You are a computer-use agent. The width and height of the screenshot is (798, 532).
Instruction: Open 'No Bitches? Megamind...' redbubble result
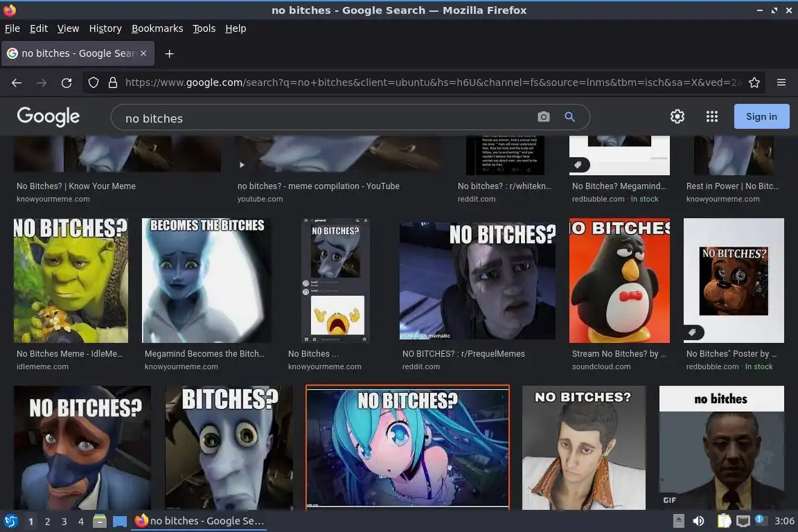(x=619, y=186)
